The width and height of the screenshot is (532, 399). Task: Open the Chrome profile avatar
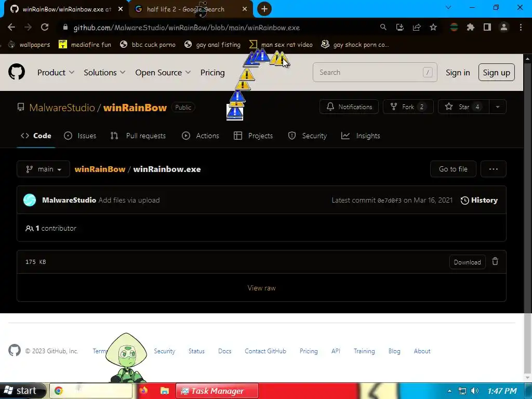coord(504,27)
